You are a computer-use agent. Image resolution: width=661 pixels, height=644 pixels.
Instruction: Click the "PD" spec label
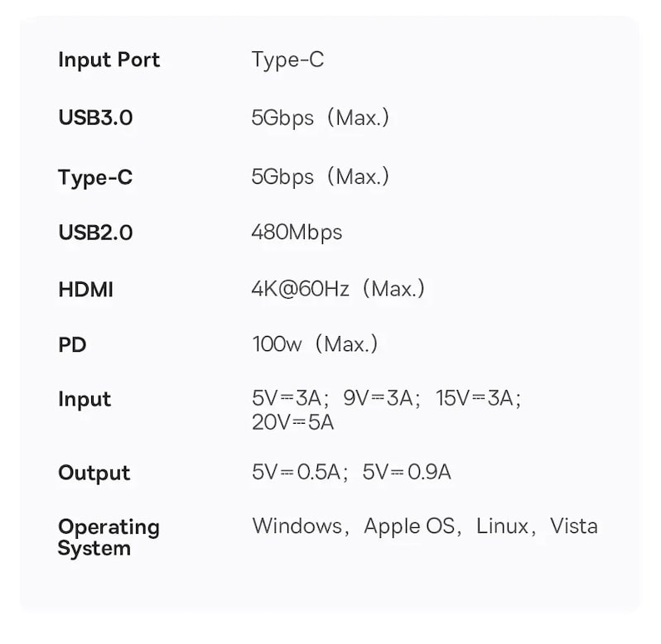coord(72,344)
